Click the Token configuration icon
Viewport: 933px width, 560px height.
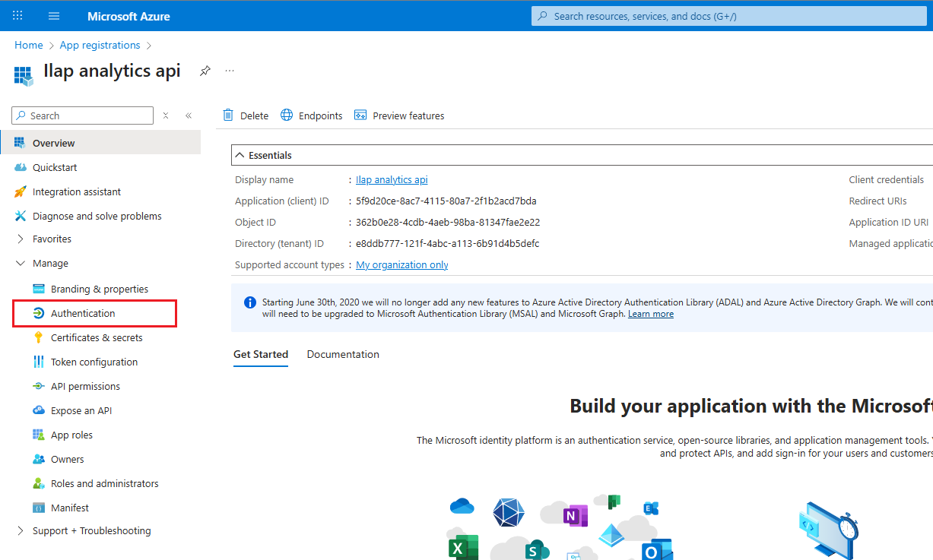(38, 362)
